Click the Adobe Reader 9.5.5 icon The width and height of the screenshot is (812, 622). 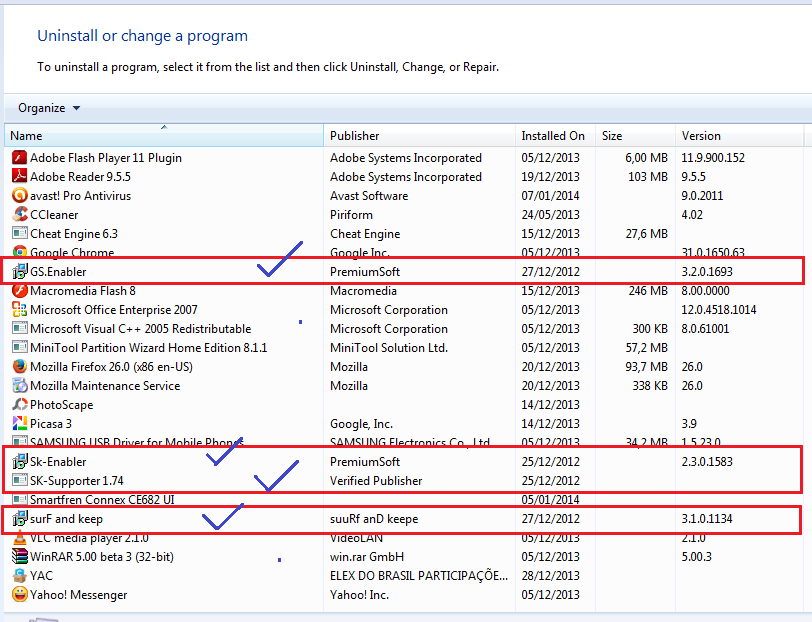pos(20,177)
